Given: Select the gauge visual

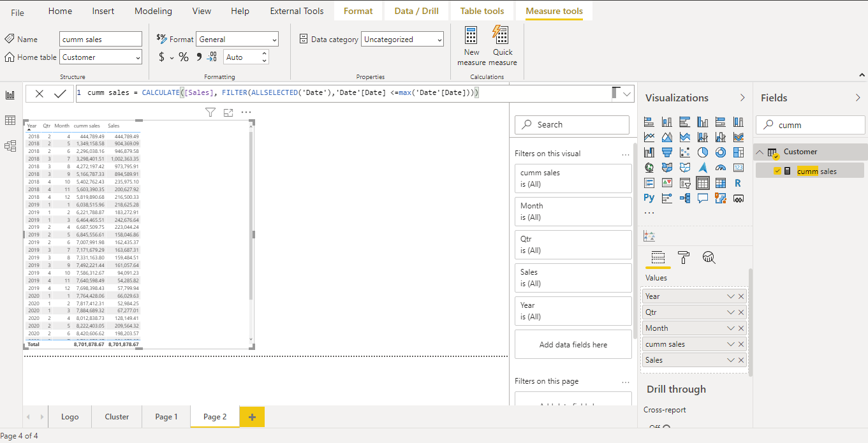Looking at the screenshot, I should [720, 168].
